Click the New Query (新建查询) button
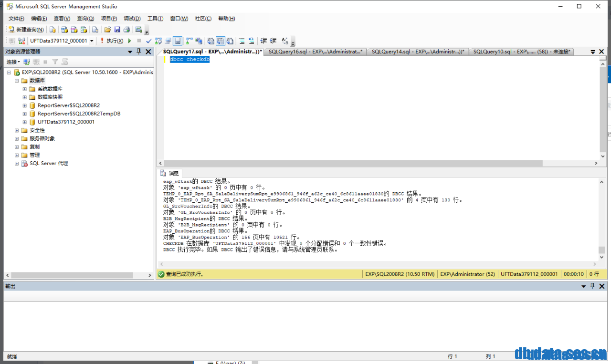611x364 pixels. click(x=26, y=30)
